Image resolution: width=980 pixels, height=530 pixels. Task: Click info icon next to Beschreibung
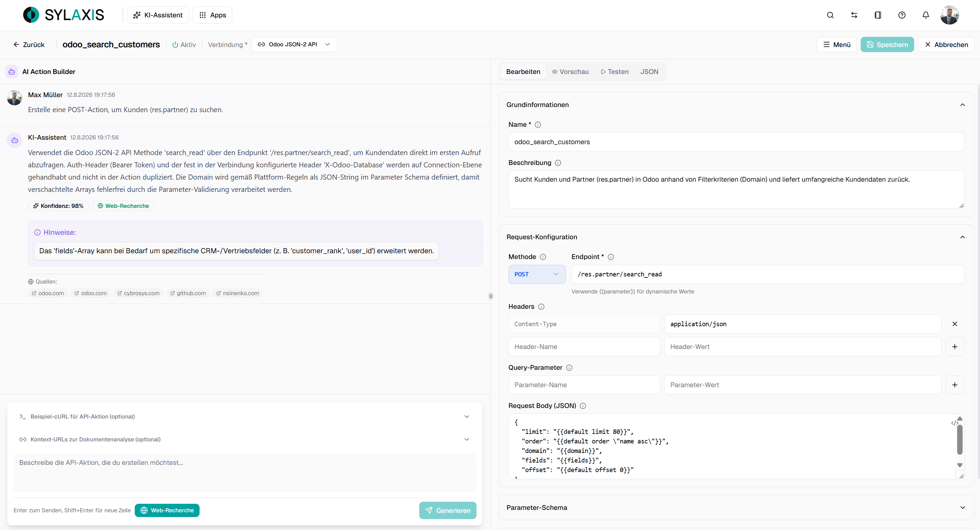pyautogui.click(x=558, y=163)
